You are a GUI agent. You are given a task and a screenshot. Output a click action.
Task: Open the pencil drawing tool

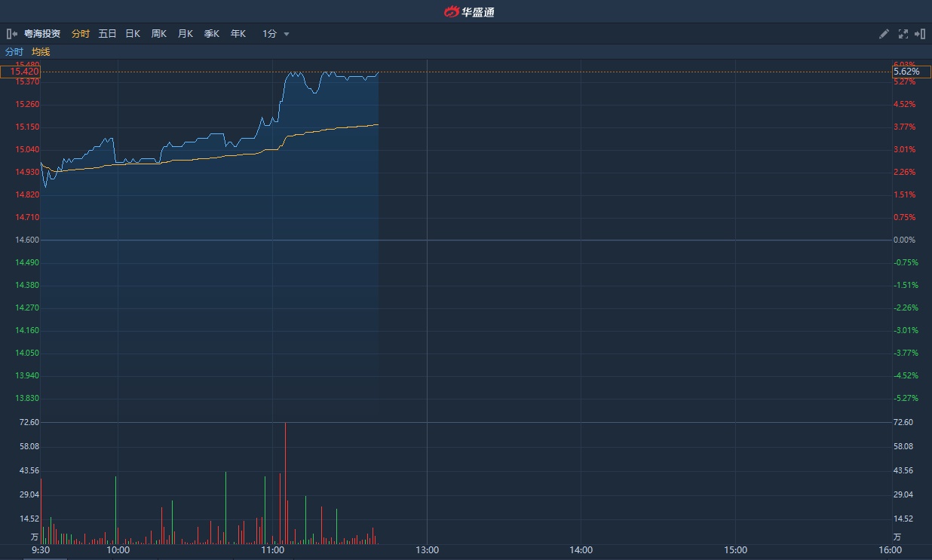pyautogui.click(x=884, y=34)
